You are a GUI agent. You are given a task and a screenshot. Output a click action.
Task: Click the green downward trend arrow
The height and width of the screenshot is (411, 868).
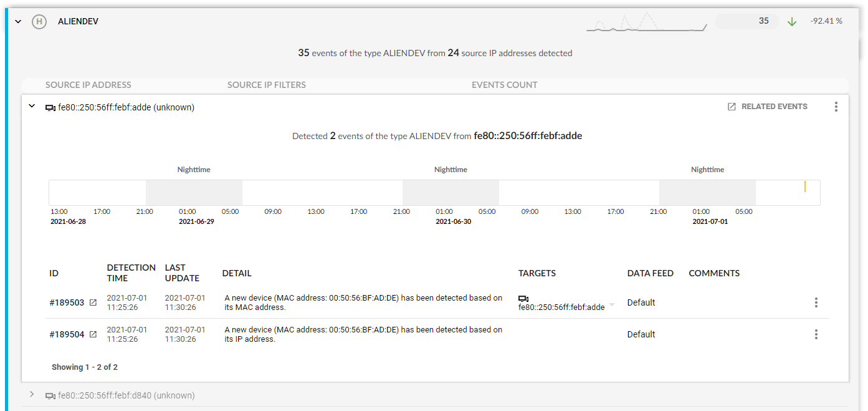click(792, 21)
